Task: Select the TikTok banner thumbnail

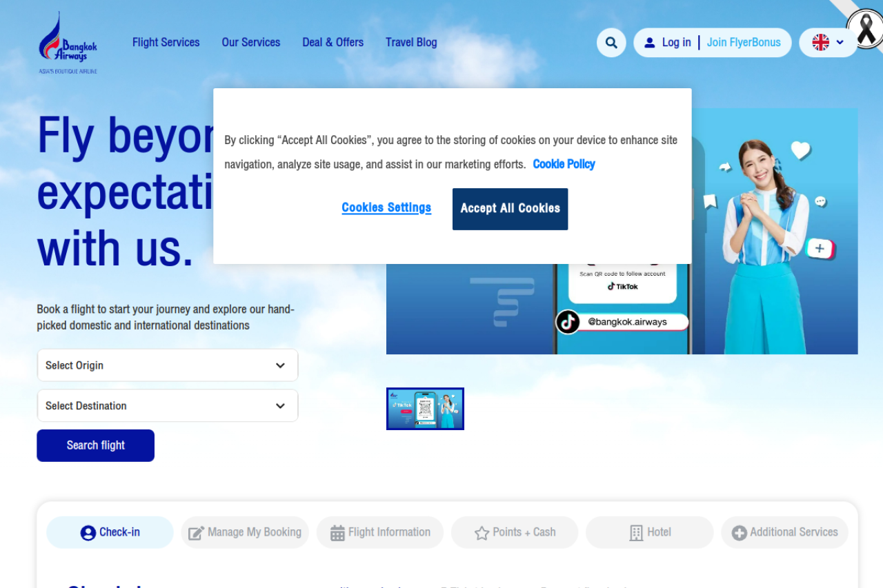Action: click(x=425, y=409)
